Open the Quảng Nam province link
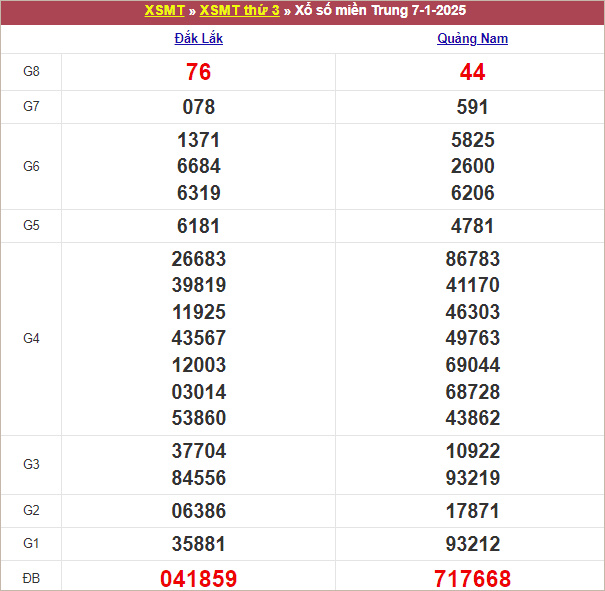The height and width of the screenshot is (591, 605). [x=472, y=38]
